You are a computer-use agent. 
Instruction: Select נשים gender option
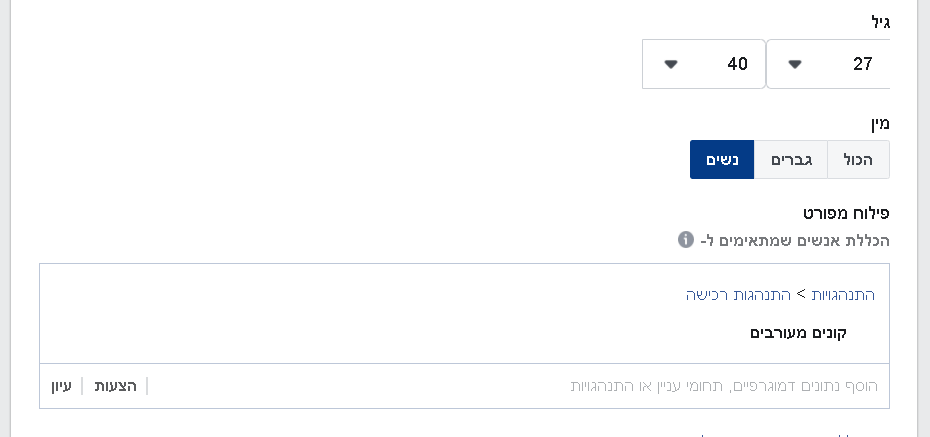tap(722, 160)
